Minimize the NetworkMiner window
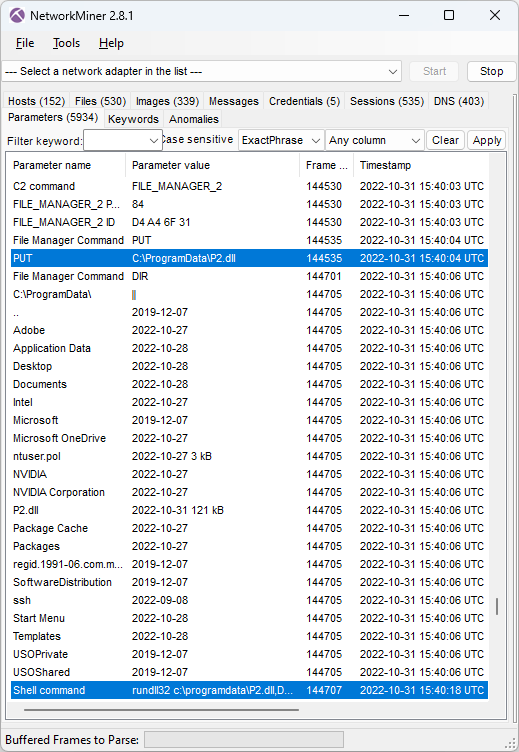 pos(404,15)
